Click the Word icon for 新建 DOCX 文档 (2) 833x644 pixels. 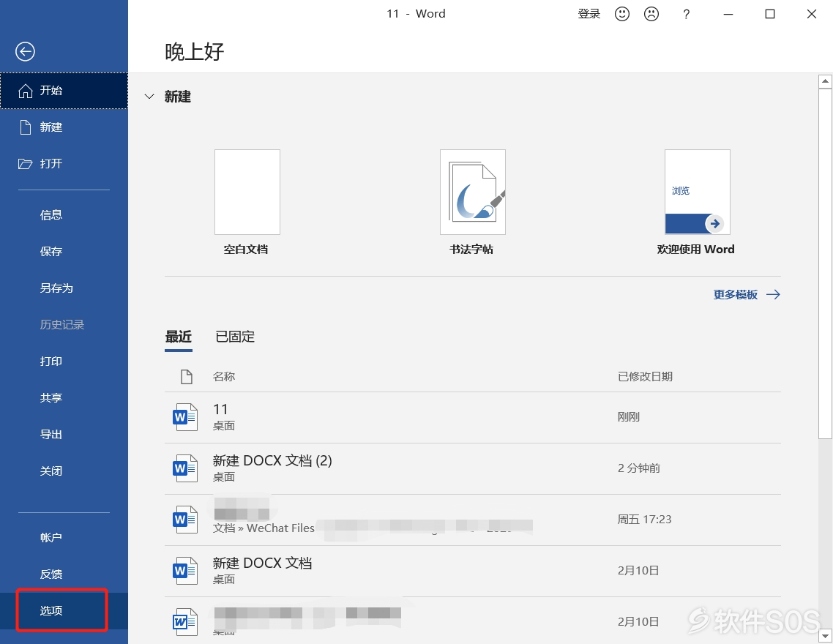point(185,468)
